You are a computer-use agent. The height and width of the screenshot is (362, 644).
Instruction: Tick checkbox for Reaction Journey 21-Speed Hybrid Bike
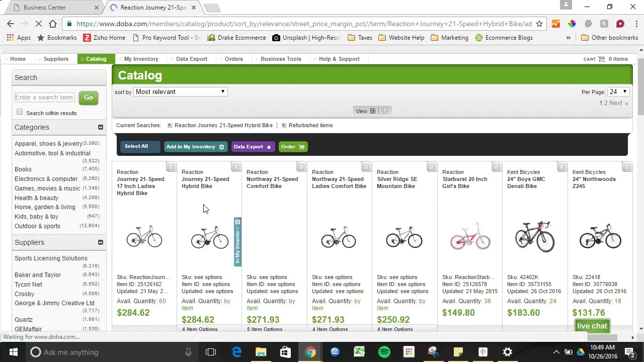click(236, 167)
